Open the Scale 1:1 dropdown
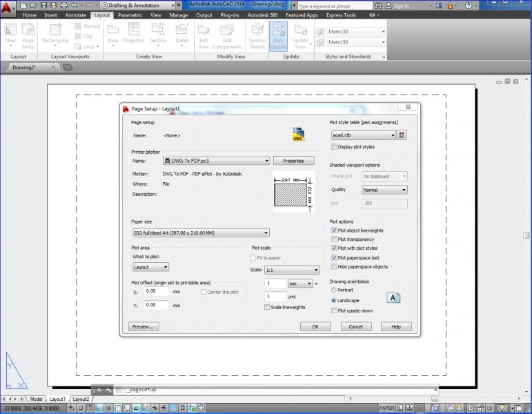This screenshot has width=532, height=414. point(292,270)
